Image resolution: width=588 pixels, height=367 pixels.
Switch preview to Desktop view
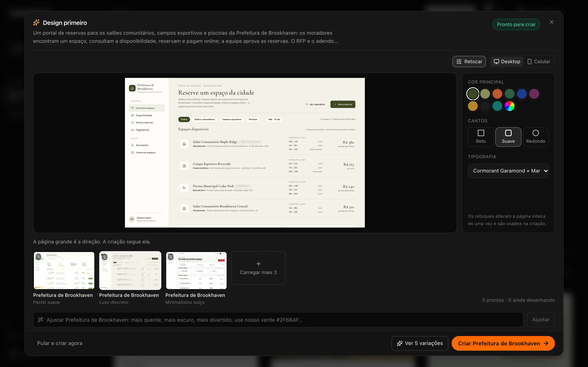point(507,62)
